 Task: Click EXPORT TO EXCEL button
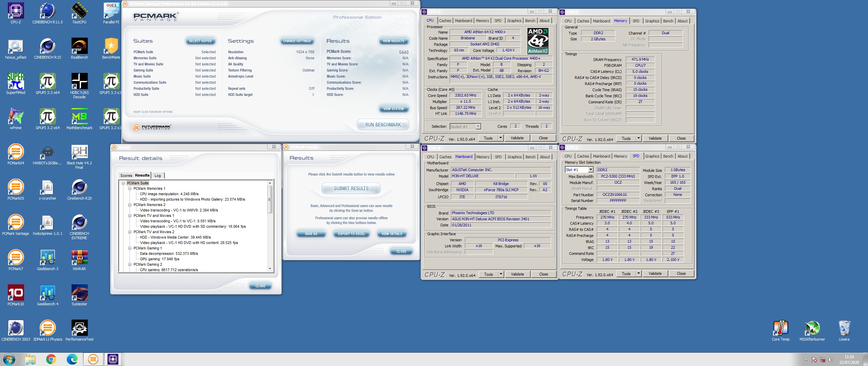point(351,234)
